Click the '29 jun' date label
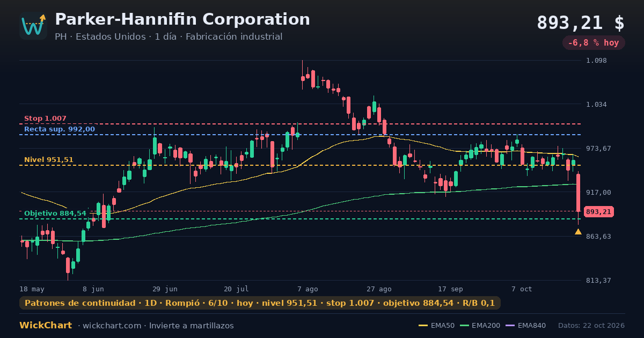644x338 pixels. [x=165, y=289]
